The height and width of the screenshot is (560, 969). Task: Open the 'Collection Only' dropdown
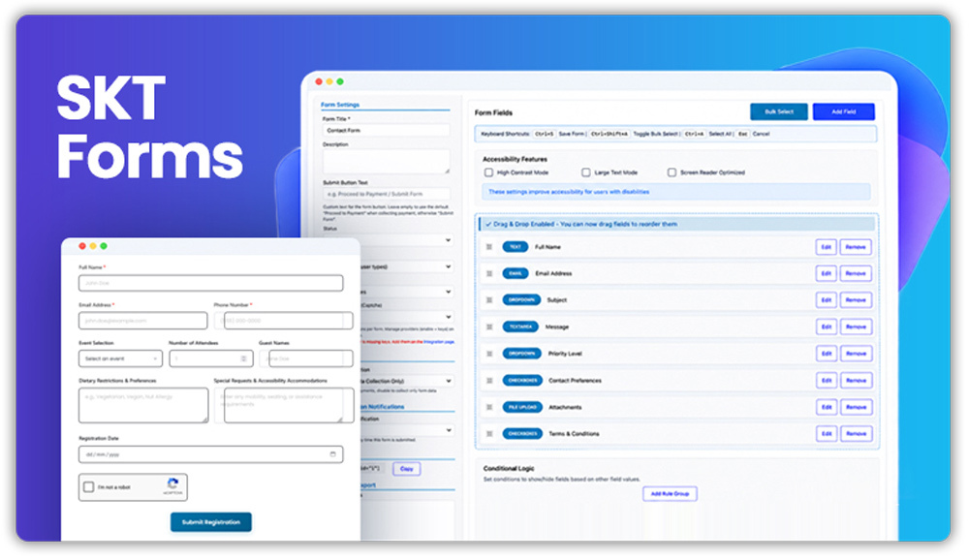click(408, 381)
